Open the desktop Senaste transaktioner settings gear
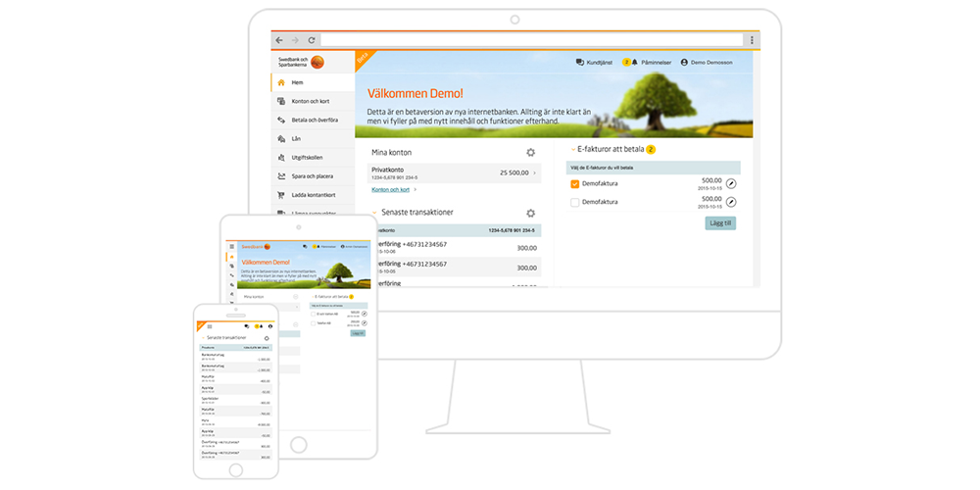 pos(530,213)
